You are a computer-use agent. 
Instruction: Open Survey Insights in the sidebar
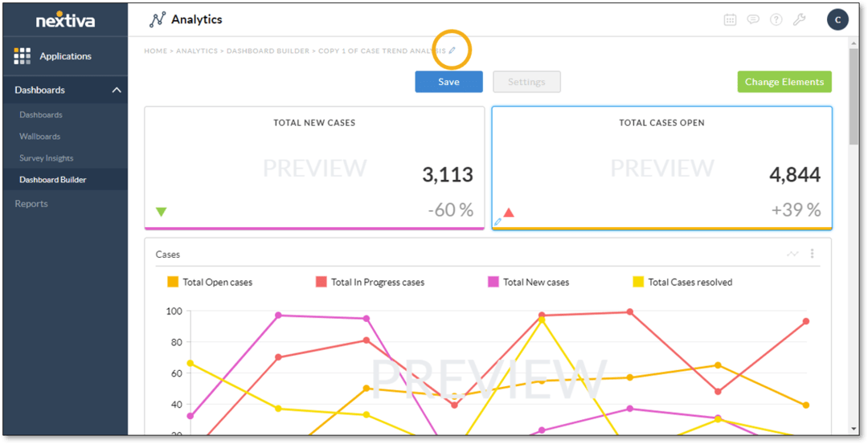coord(47,158)
